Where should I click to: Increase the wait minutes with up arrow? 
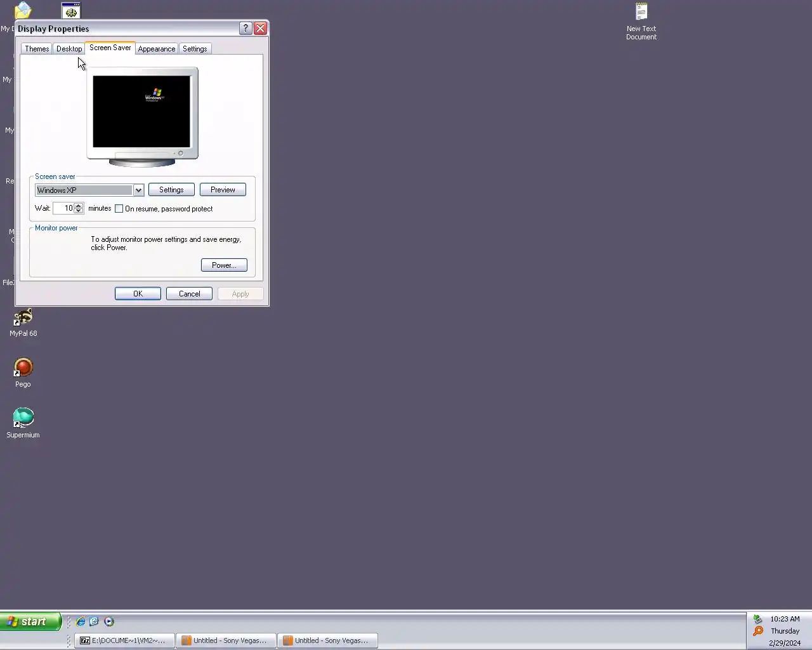(79, 205)
